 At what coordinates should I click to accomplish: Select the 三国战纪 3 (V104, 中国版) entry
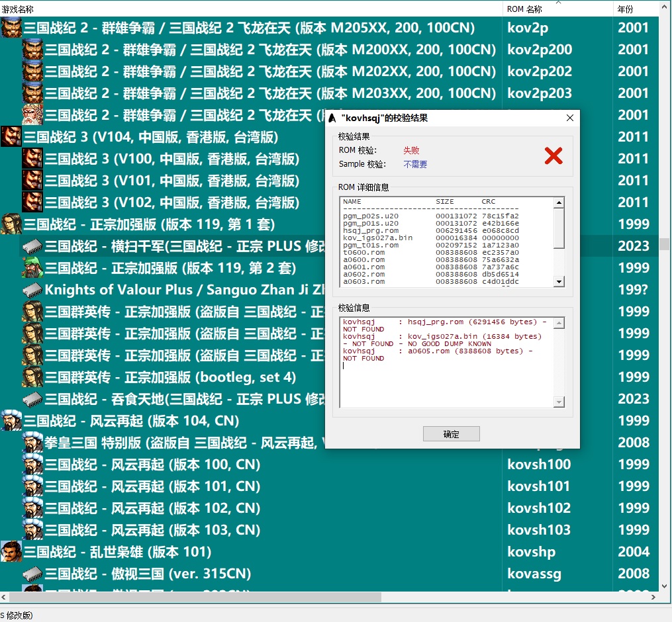(151, 137)
